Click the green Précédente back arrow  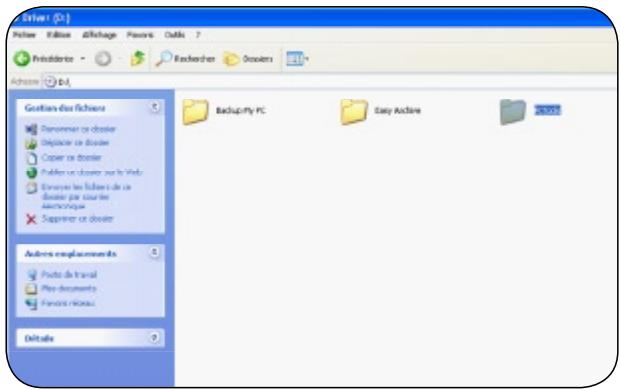click(x=22, y=59)
